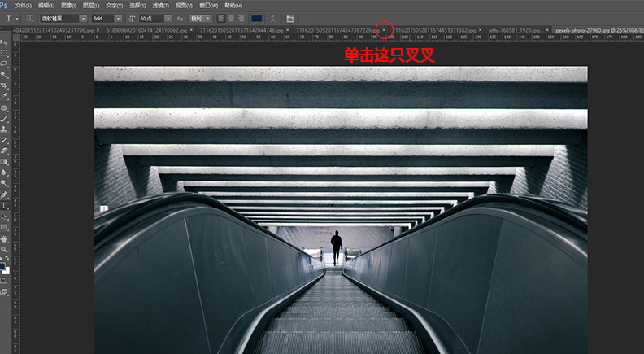Image resolution: width=644 pixels, height=354 pixels.
Task: Click the escalator photo on the canvas
Action: pyautogui.click(x=341, y=212)
